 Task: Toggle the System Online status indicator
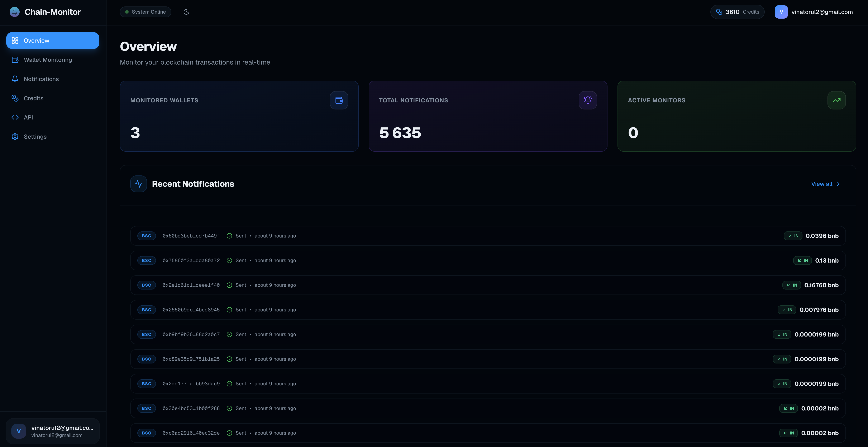click(145, 11)
